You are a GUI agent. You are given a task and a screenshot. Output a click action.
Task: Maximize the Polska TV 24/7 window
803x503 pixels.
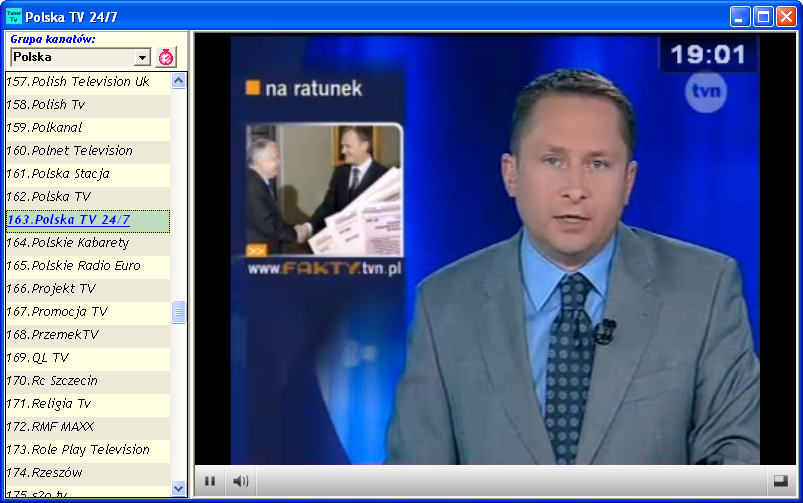coord(763,16)
